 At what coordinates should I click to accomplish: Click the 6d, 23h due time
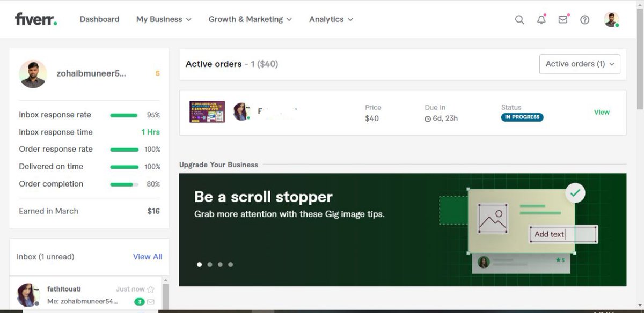pyautogui.click(x=445, y=118)
